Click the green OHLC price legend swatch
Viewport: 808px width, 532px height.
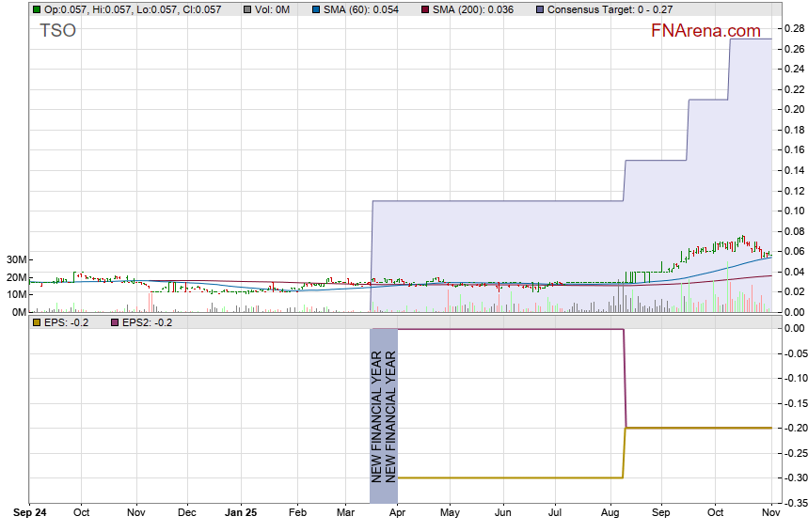pos(36,9)
